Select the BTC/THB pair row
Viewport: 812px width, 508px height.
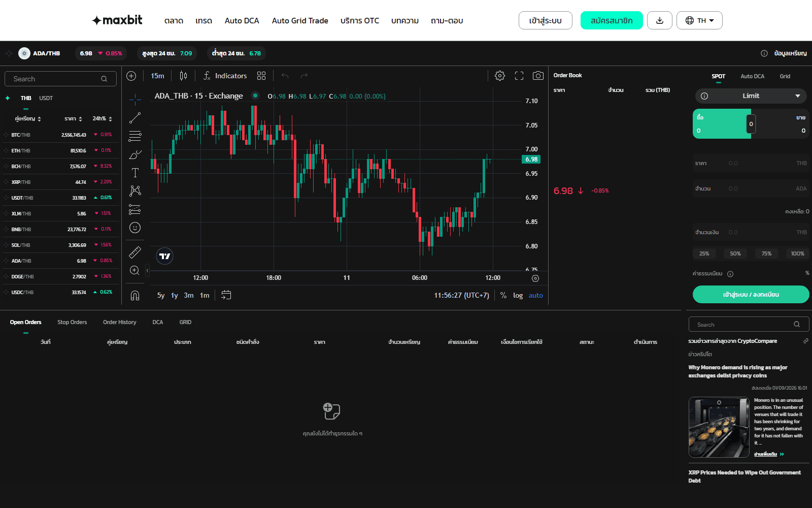(60, 135)
